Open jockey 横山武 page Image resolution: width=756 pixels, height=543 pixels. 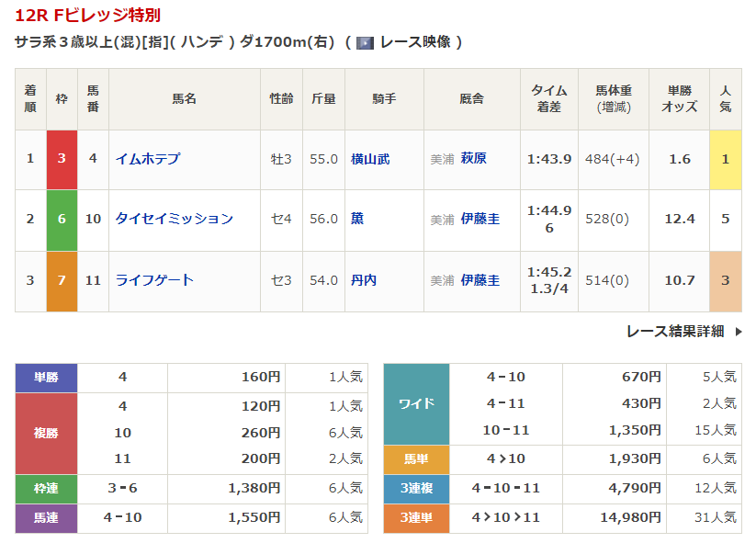(370, 159)
